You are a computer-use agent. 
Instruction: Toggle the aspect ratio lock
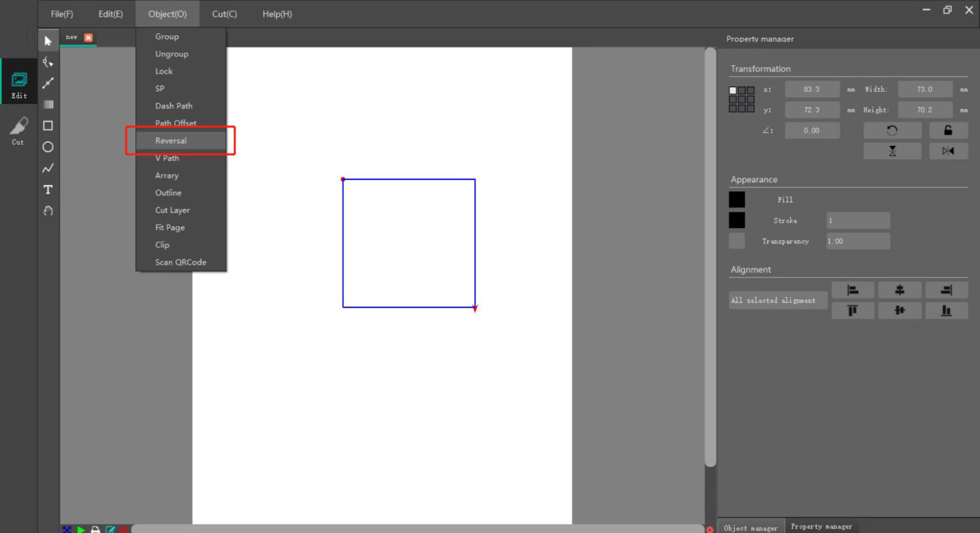click(948, 131)
